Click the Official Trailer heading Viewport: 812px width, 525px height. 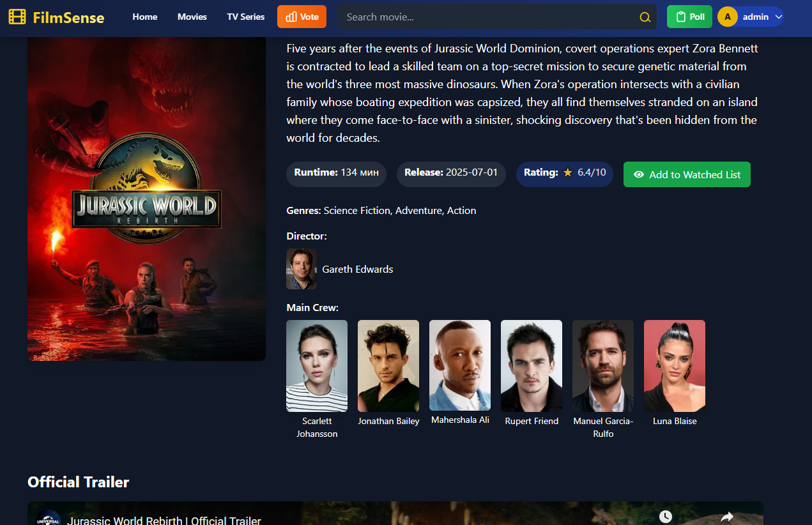[x=79, y=482]
